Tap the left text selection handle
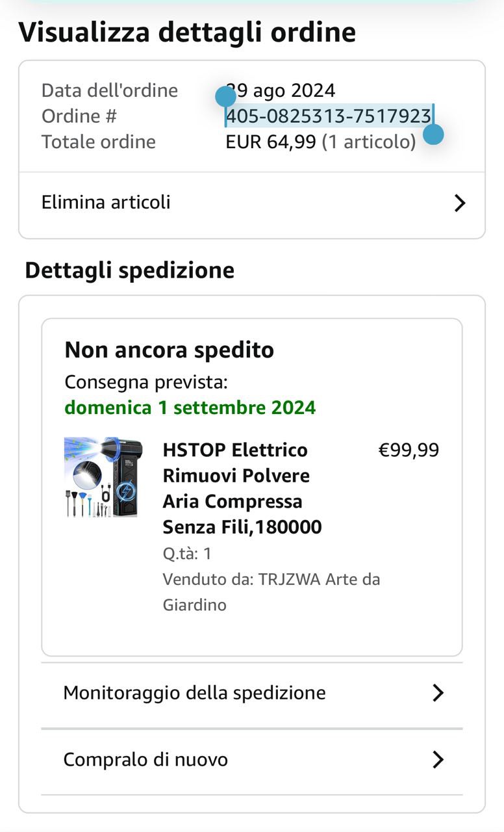 pos(225,97)
